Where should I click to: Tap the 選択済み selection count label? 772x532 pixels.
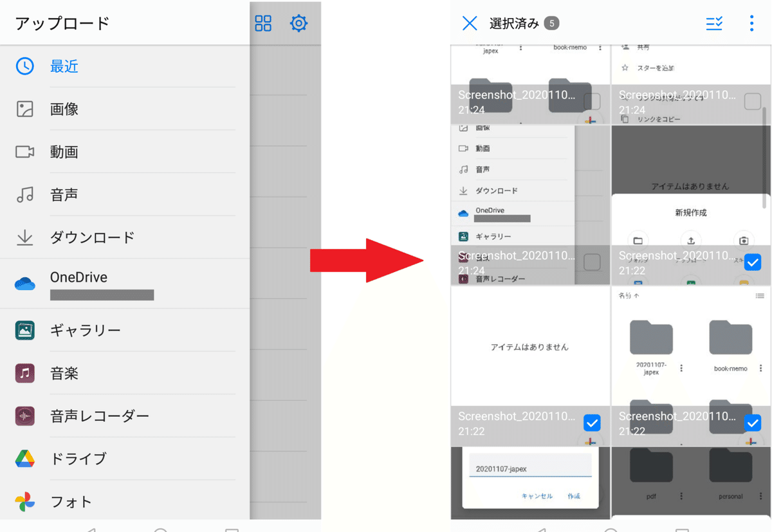514,24
